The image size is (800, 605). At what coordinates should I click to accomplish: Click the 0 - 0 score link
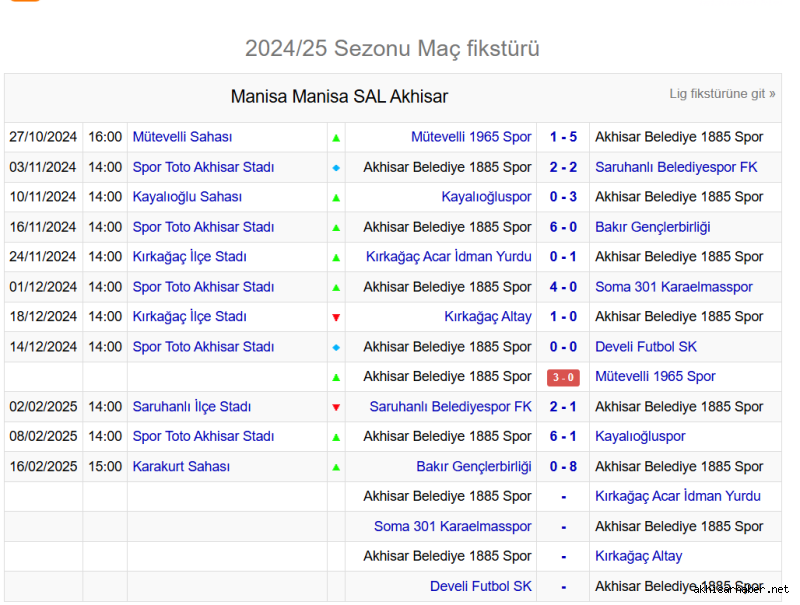(563, 346)
